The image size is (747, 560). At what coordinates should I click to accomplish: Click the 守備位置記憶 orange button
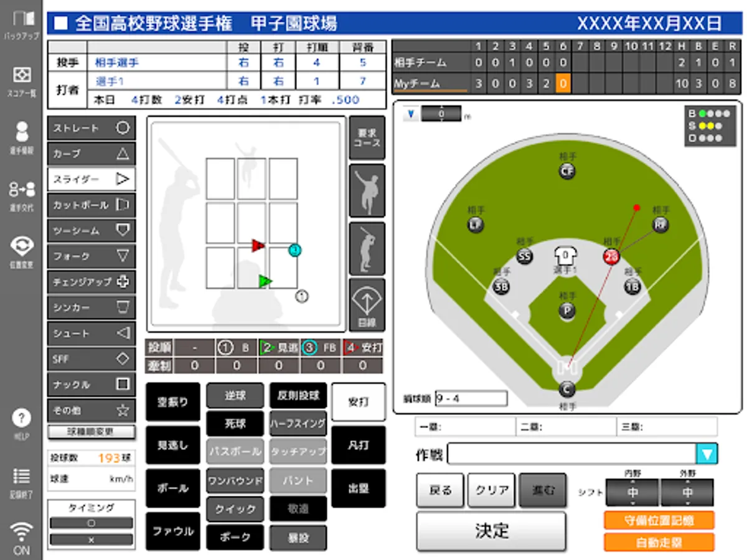pyautogui.click(x=659, y=521)
